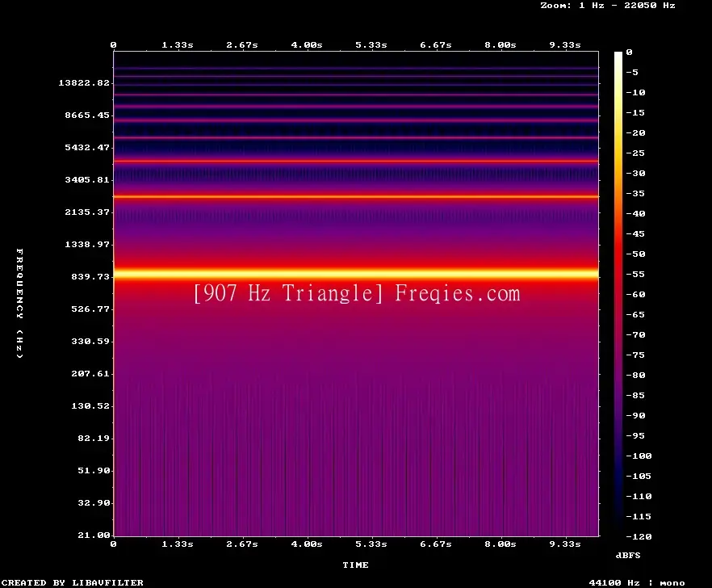The height and width of the screenshot is (588, 712).
Task: Click the -5 value on the dBFS scale
Action: click(x=632, y=72)
